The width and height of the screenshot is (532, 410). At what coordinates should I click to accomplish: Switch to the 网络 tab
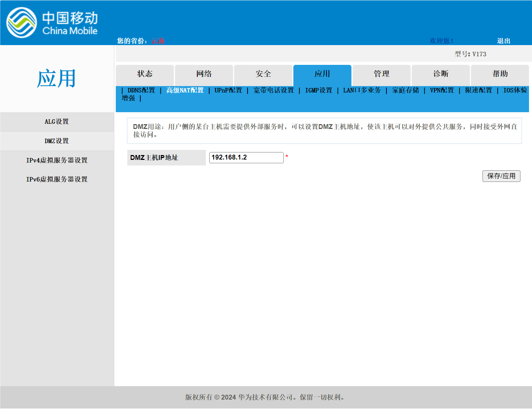coord(204,74)
